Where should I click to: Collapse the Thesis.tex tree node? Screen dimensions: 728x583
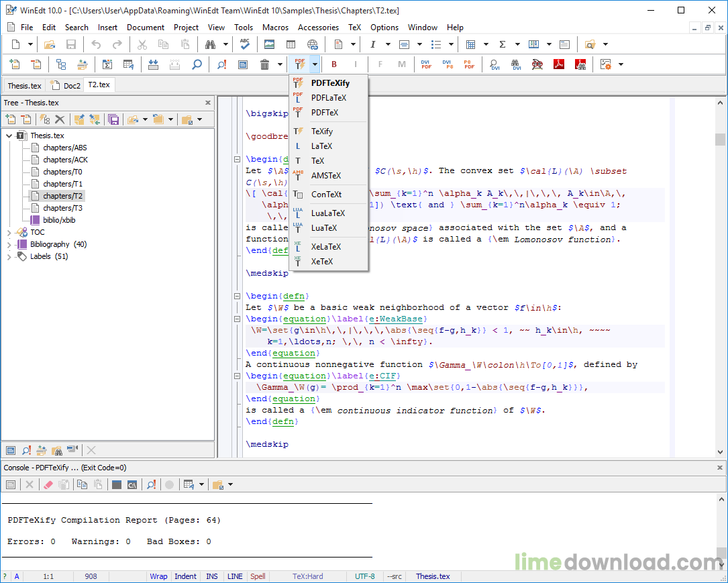[x=9, y=136]
